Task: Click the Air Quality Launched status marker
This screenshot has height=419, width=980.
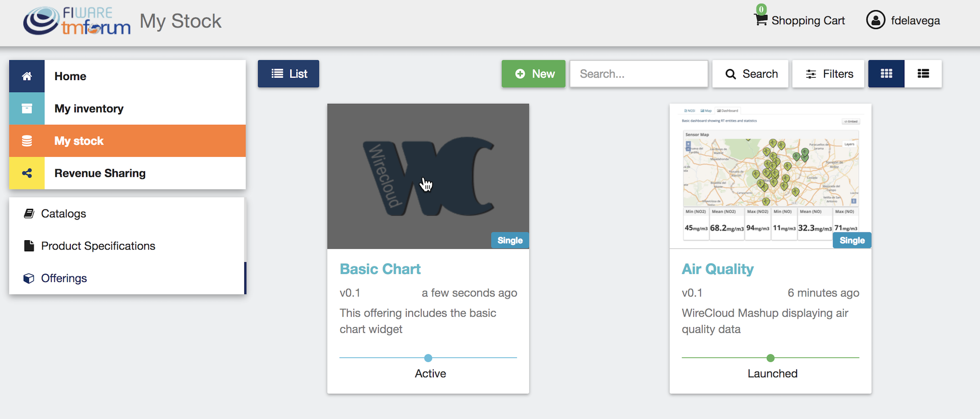Action: (771, 358)
